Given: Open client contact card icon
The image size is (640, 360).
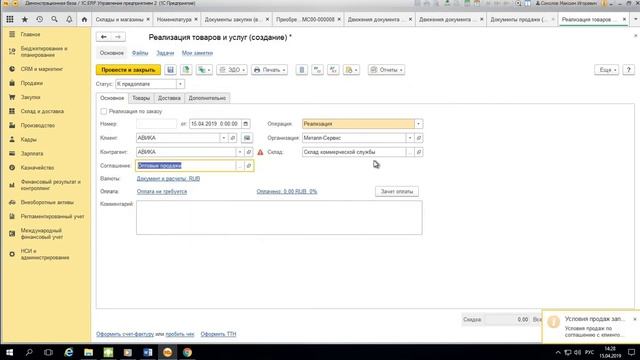Looking at the screenshot, I should coord(247,138).
